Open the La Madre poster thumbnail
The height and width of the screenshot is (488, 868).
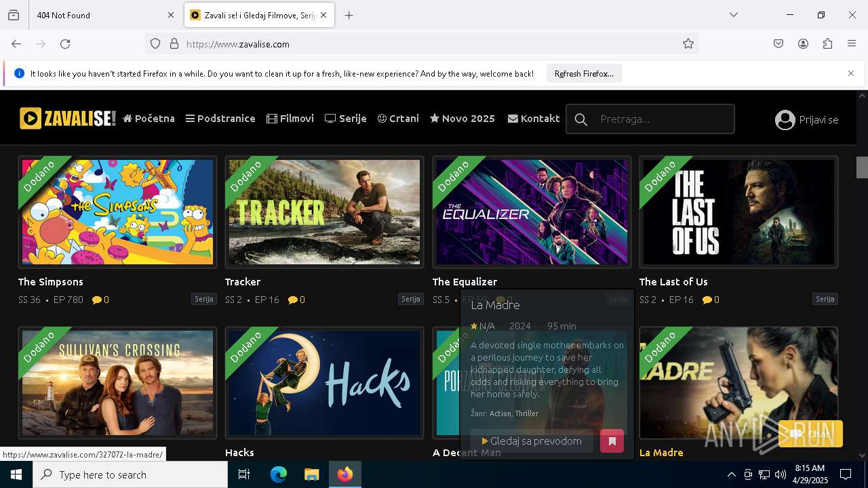point(738,383)
